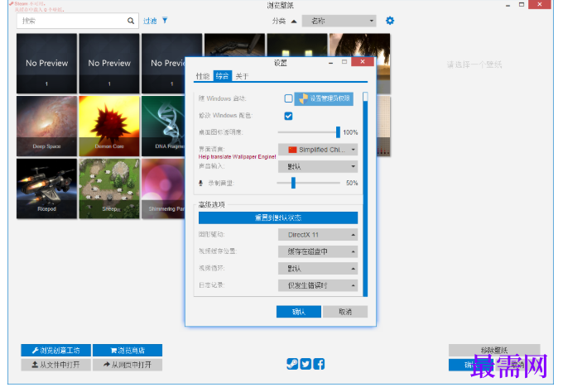This screenshot has height=392, width=563.
Task: Click the China flag icon in the language box
Action: 292,150
